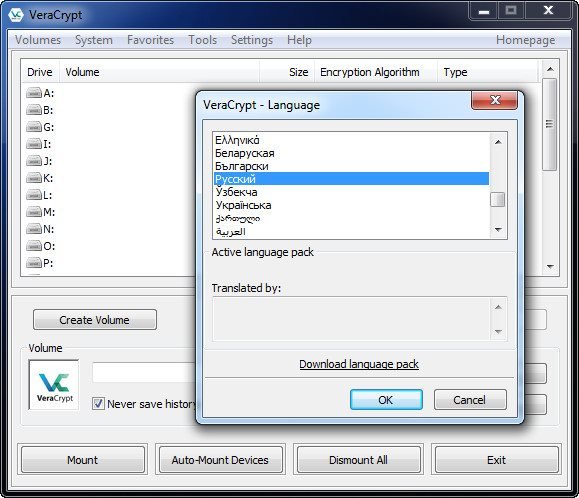The image size is (579, 498).
Task: Click the K: drive slot icon
Action: point(34,178)
